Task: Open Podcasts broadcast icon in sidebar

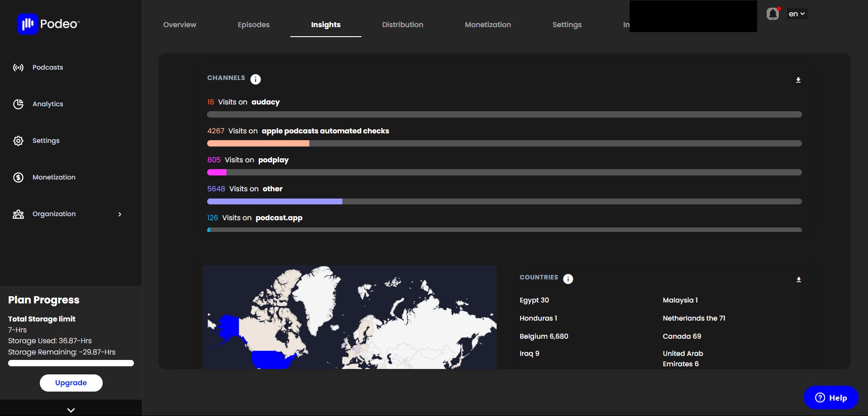Action: pyautogui.click(x=18, y=67)
